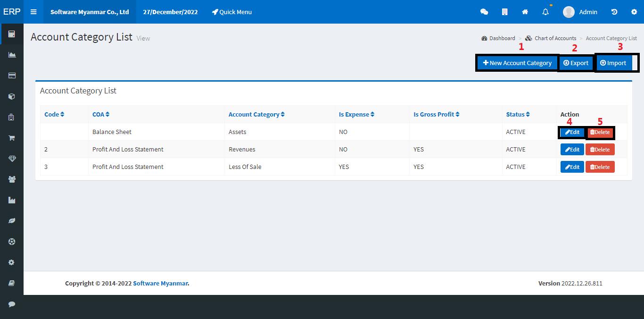Delete the Assets category row

coord(600,132)
